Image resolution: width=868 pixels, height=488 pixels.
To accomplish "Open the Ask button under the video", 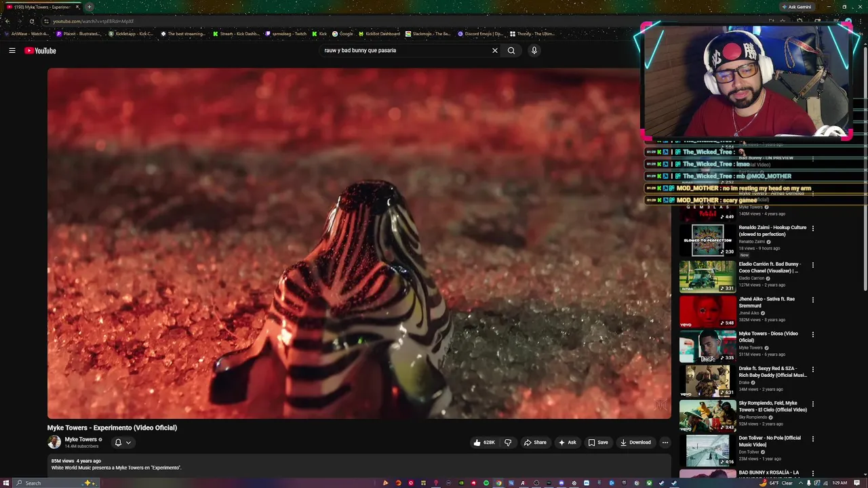I will tap(567, 443).
